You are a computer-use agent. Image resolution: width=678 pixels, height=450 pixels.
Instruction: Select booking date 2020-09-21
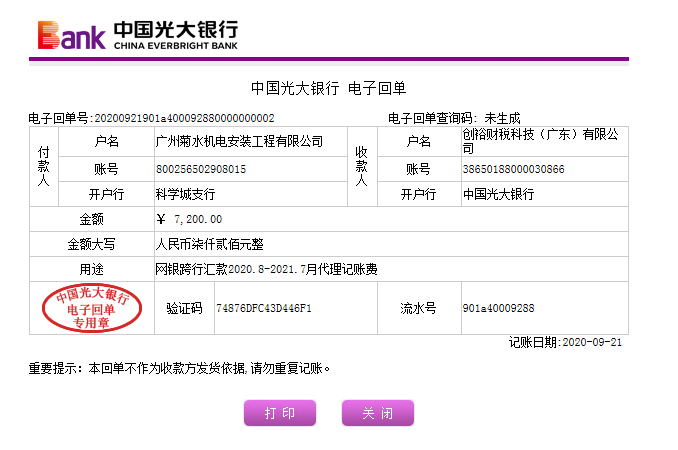point(592,342)
